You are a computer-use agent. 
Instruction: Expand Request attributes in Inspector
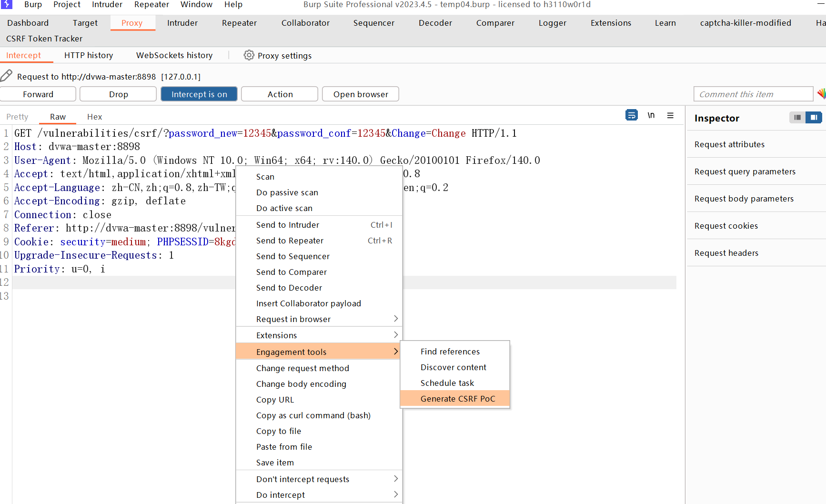pos(756,144)
